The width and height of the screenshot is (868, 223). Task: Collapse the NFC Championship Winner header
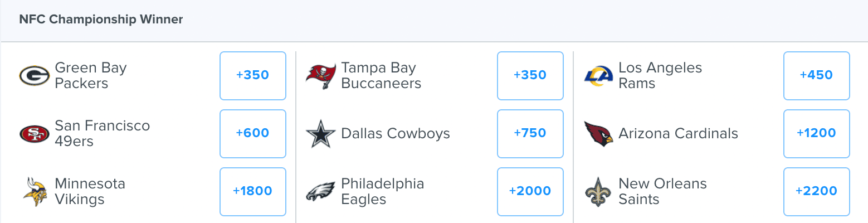pos(434,21)
